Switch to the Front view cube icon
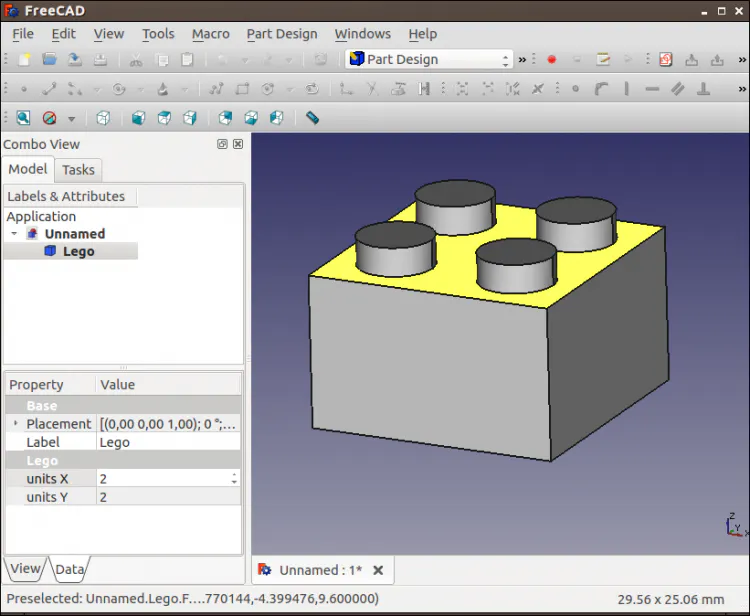This screenshot has height=616, width=750. pyautogui.click(x=138, y=118)
